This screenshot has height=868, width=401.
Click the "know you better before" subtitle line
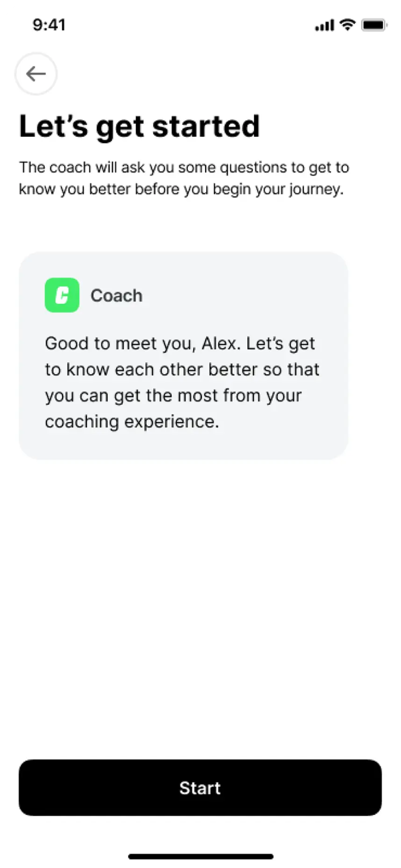point(181,189)
